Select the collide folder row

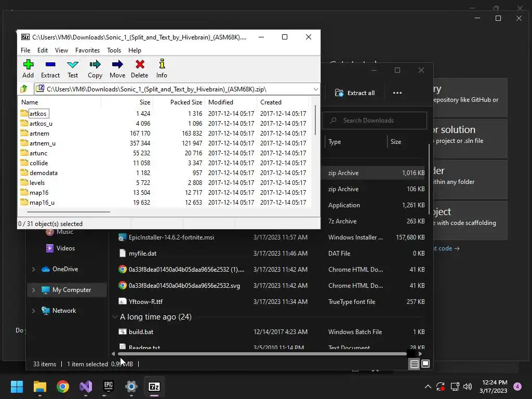(164, 163)
